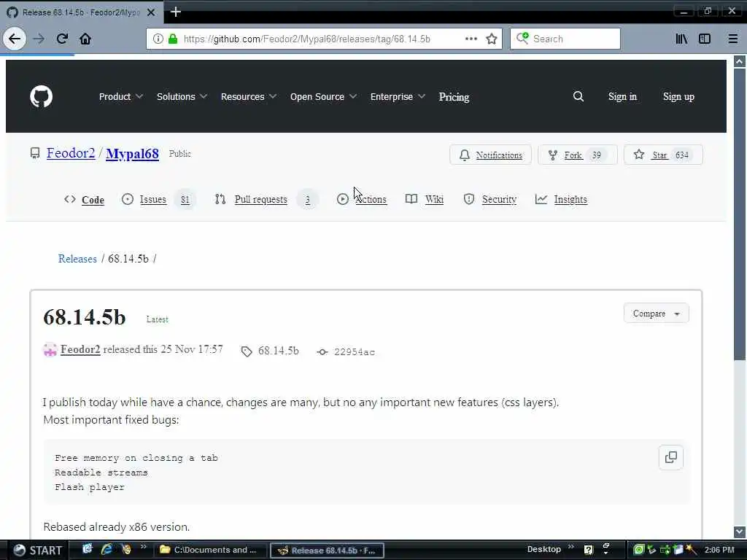Click the forward navigation arrow

[x=39, y=39]
